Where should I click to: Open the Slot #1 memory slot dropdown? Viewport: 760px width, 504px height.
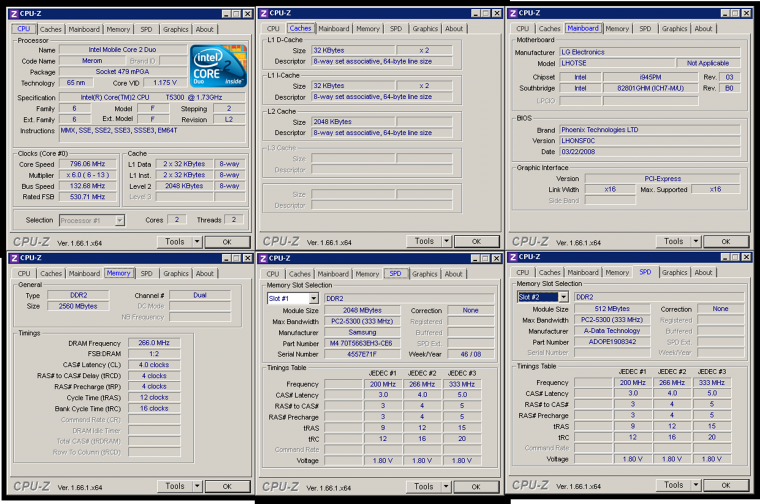pos(314,299)
